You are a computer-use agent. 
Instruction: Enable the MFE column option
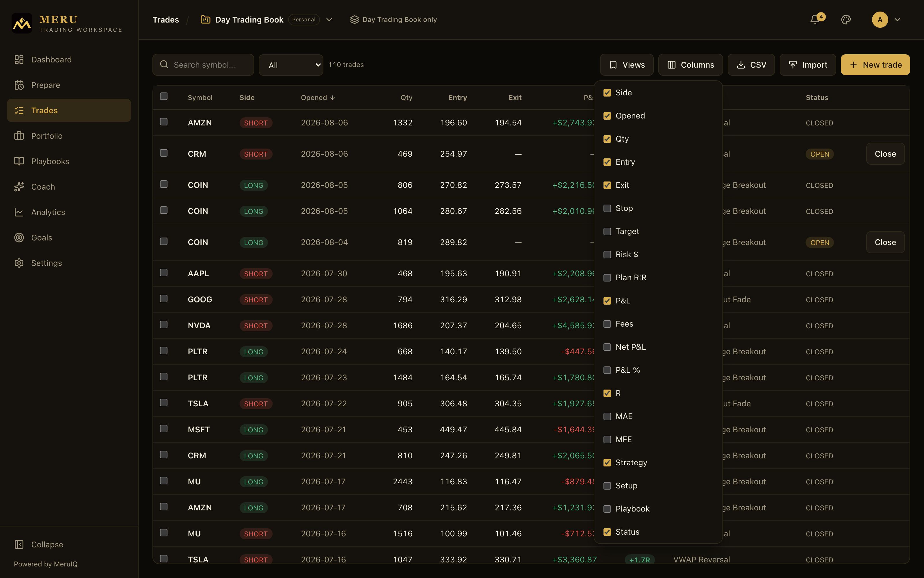coord(607,440)
